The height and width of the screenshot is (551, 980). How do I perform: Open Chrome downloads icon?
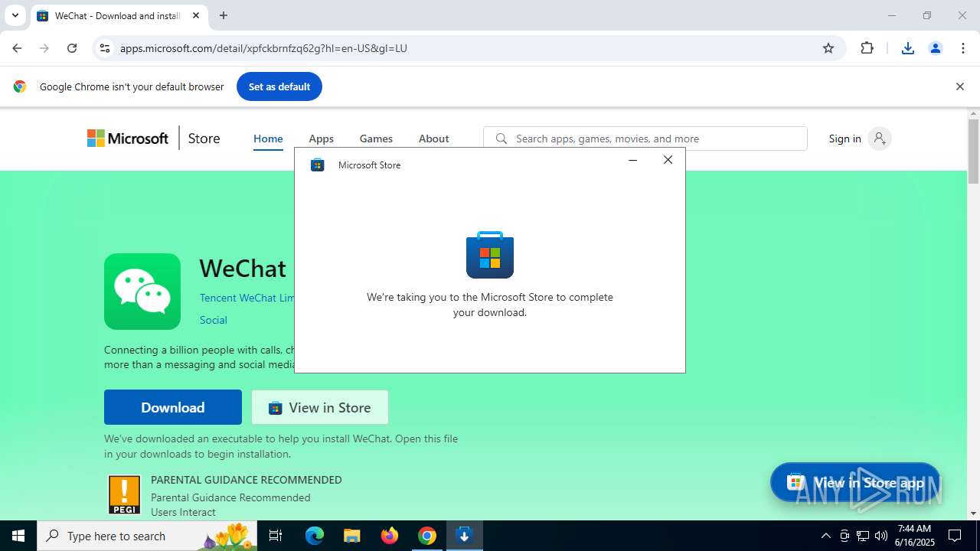[x=908, y=48]
